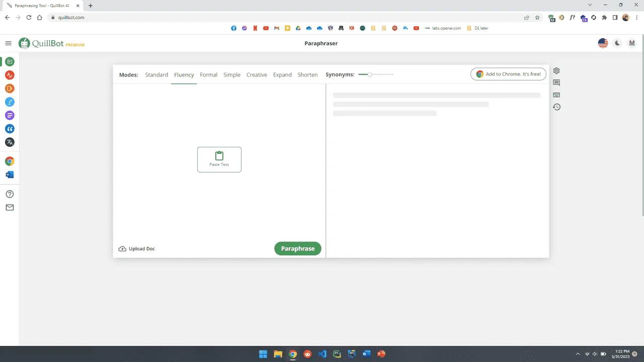Screen dimensions: 644x362
Task: Click the page vertical scrollbar
Action: pyautogui.click(x=642, y=126)
